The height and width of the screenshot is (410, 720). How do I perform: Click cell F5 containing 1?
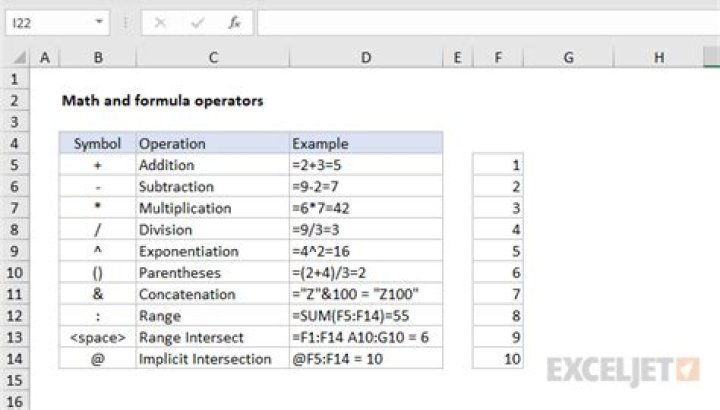pyautogui.click(x=498, y=165)
